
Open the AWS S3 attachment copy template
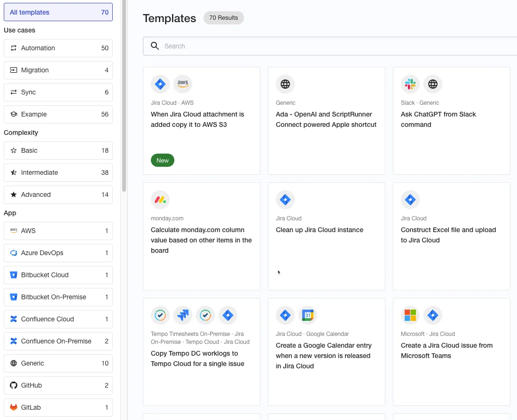(202, 121)
